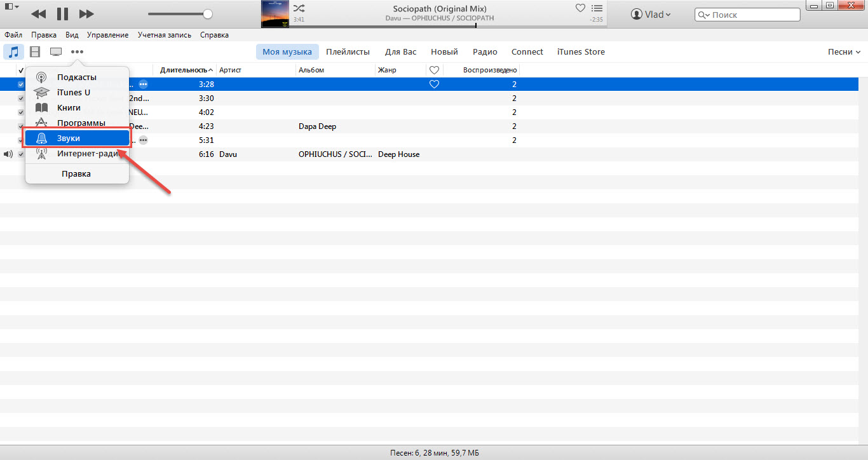
Task: Click the Sociopath album artwork thumbnail
Action: pyautogui.click(x=275, y=14)
